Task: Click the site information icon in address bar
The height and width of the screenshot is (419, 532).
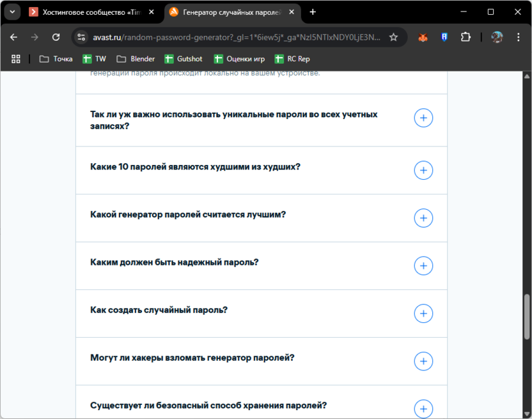Action: click(x=81, y=37)
